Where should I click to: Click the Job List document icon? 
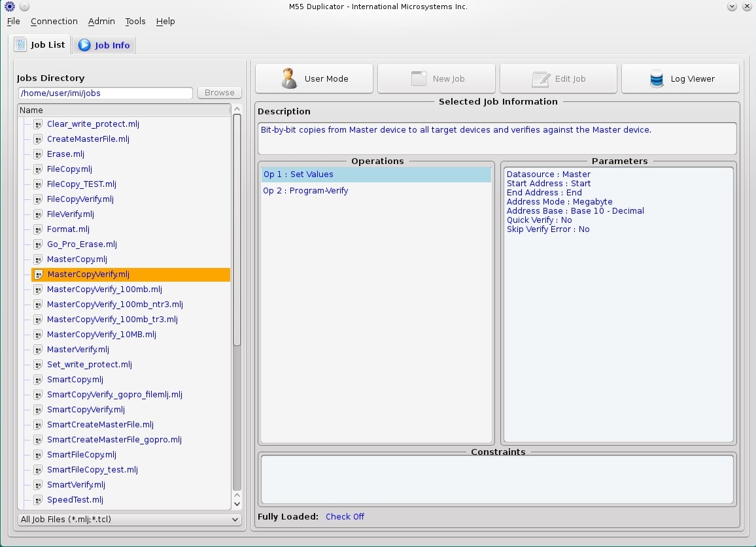tap(21, 44)
